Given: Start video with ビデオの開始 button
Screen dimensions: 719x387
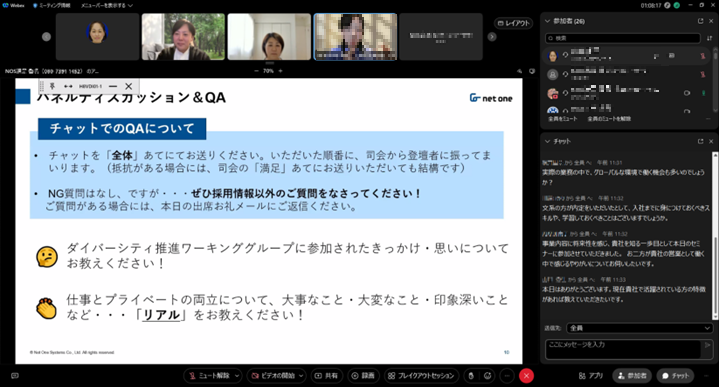Looking at the screenshot, I should coord(272,376).
